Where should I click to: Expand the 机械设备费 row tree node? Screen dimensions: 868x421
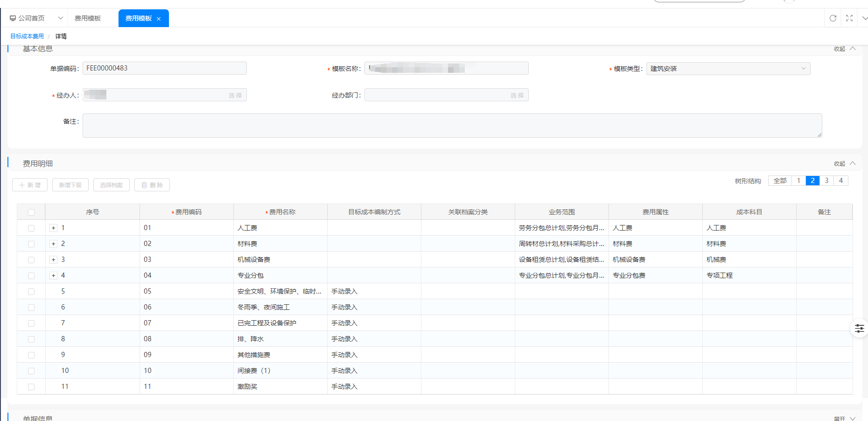[x=54, y=260]
